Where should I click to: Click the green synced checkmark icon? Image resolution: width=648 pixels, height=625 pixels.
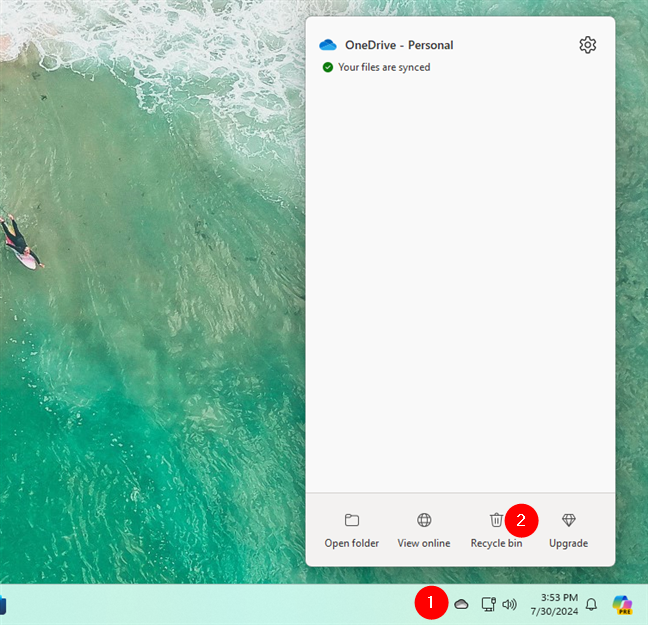[x=328, y=67]
